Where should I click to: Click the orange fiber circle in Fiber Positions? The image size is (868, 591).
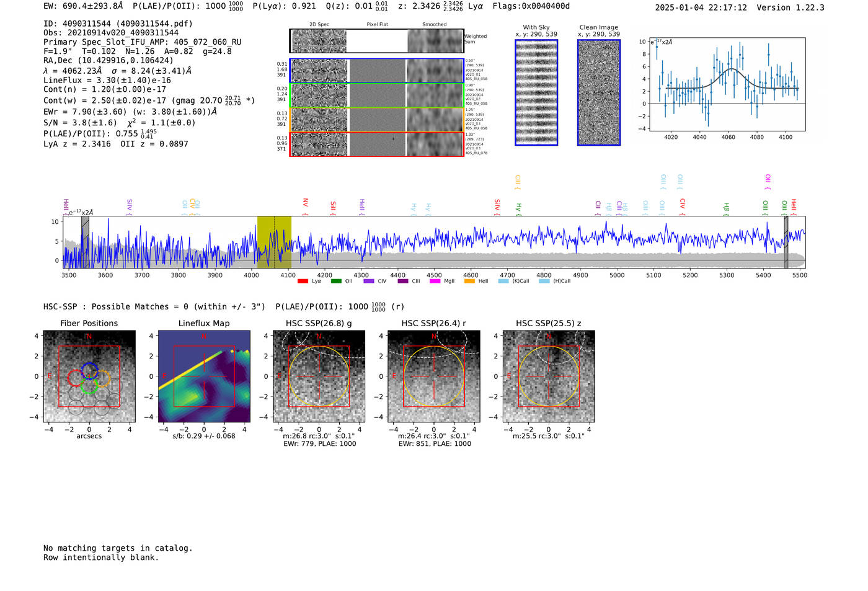pyautogui.click(x=102, y=378)
